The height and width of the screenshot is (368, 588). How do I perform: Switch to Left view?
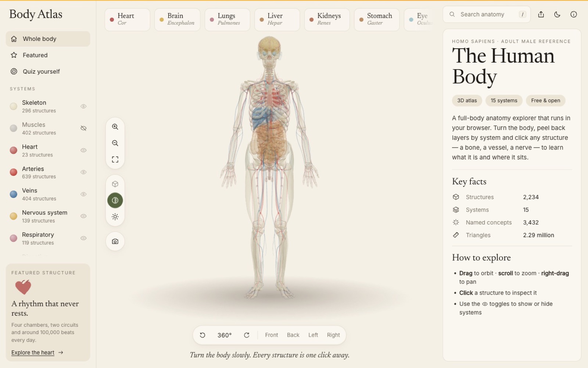313,335
